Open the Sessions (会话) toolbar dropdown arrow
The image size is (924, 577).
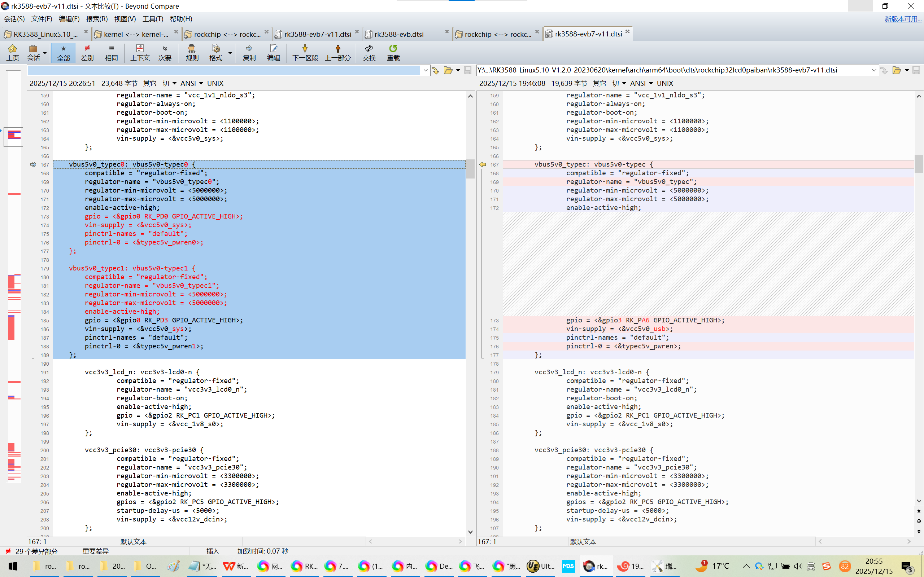[45, 53]
